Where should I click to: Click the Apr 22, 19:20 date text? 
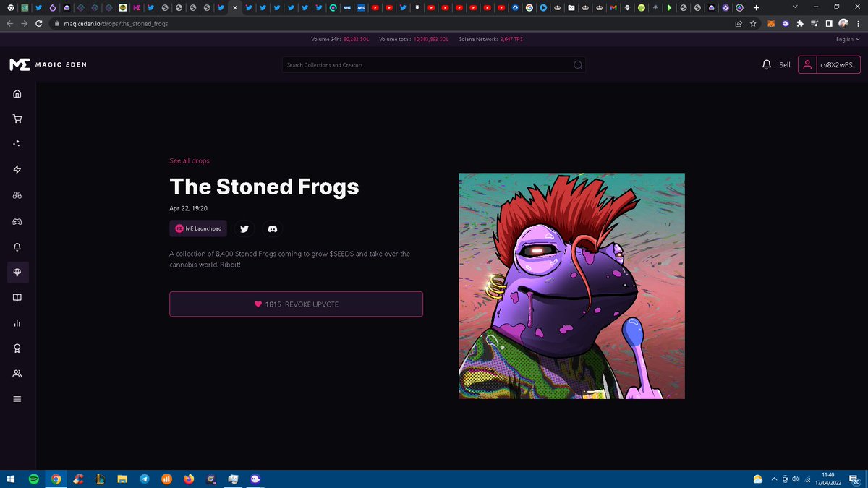pyautogui.click(x=189, y=208)
